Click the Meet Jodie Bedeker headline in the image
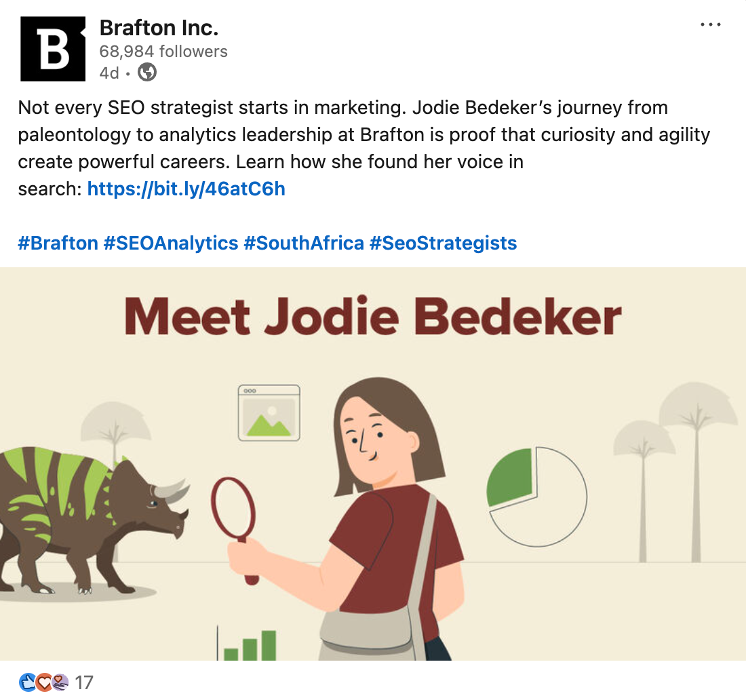The width and height of the screenshot is (746, 700). point(373,316)
